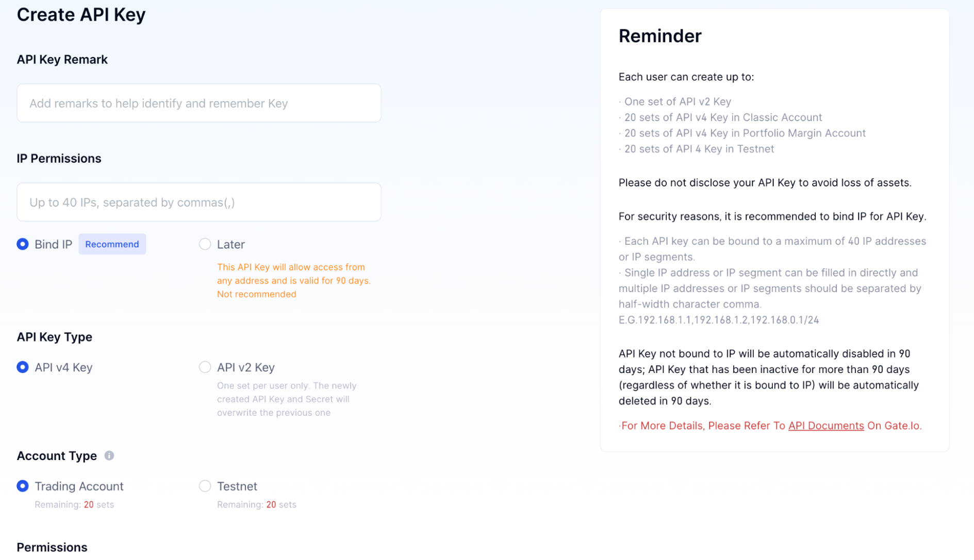Select API v2 Key type
This screenshot has height=560, width=974.
point(205,367)
